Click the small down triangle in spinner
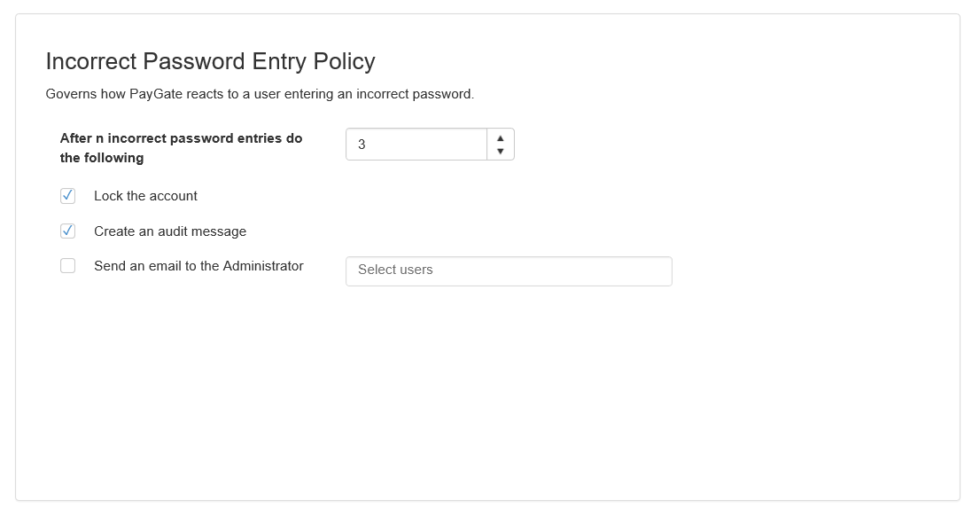The image size is (980, 517). click(500, 152)
